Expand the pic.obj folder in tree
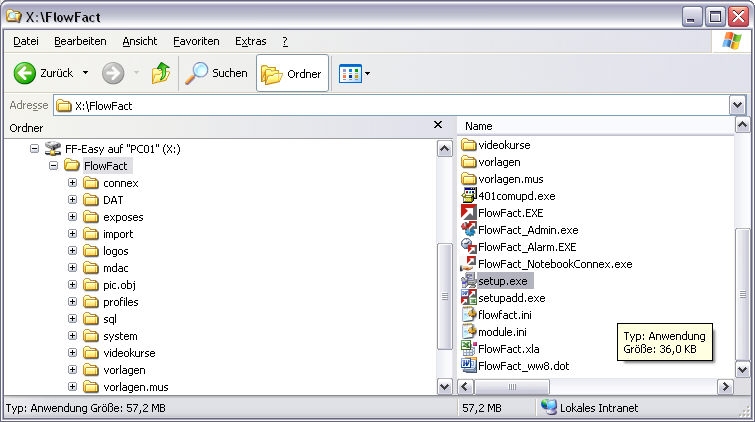The width and height of the screenshot is (755, 422). tap(72, 285)
